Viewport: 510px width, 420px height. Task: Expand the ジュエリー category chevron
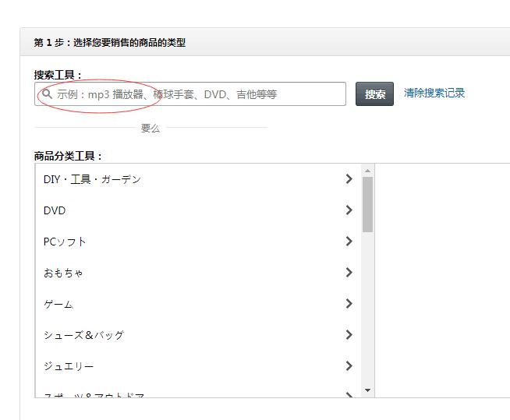pos(349,366)
